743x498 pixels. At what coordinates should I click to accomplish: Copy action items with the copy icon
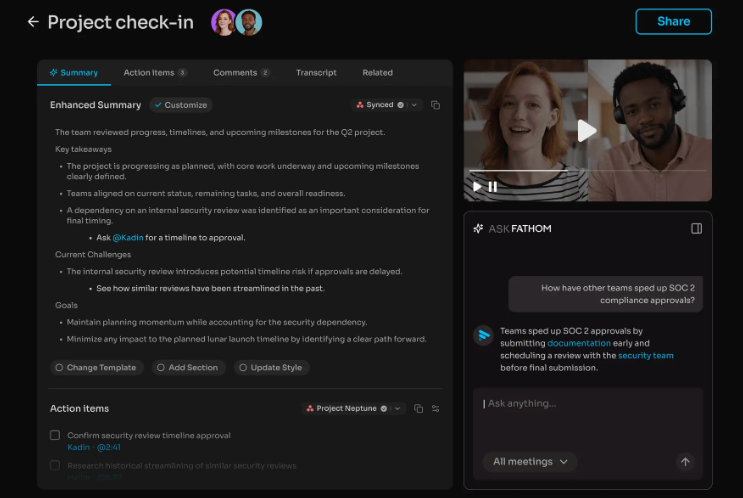(x=418, y=408)
